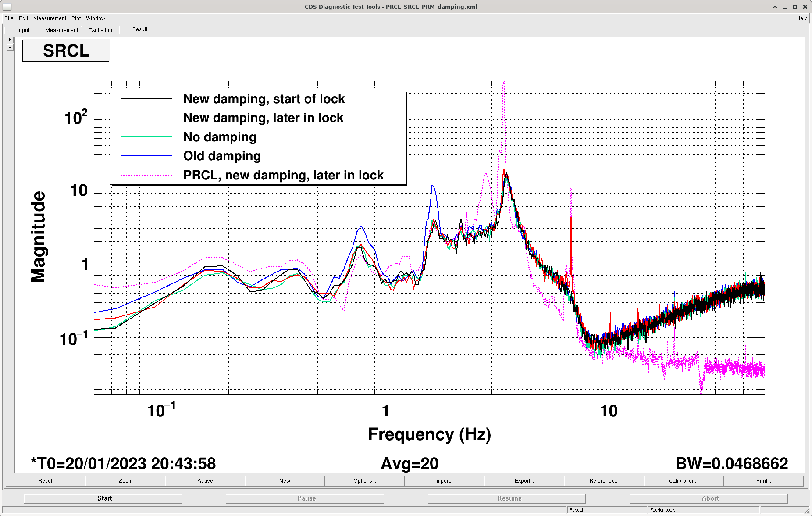Open the window menu icon in the title bar
This screenshot has width=812, height=516.
coord(7,7)
